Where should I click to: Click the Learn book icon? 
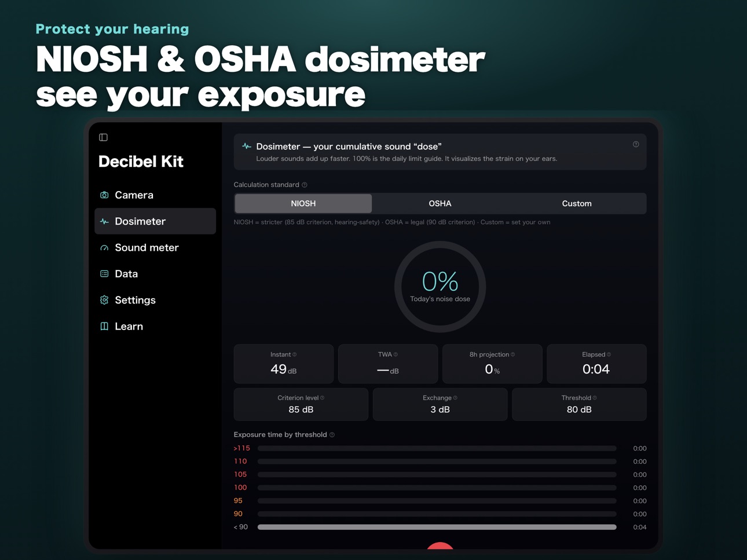104,326
